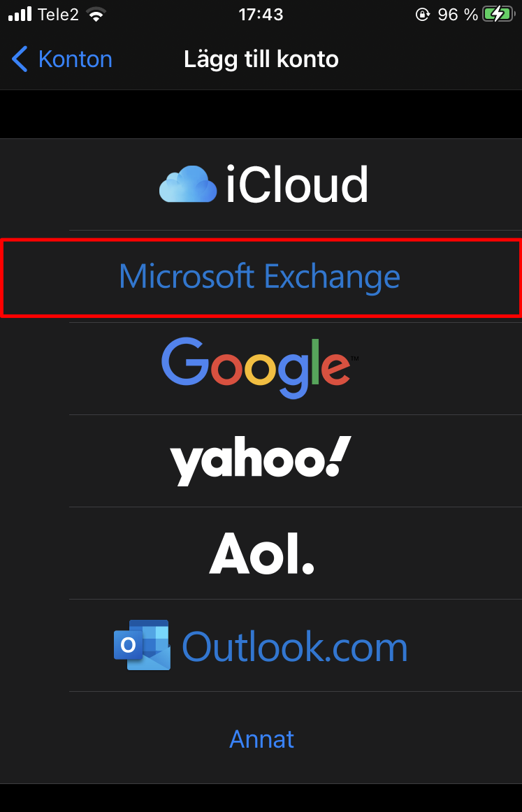Add a Google account

pyautogui.click(x=260, y=368)
